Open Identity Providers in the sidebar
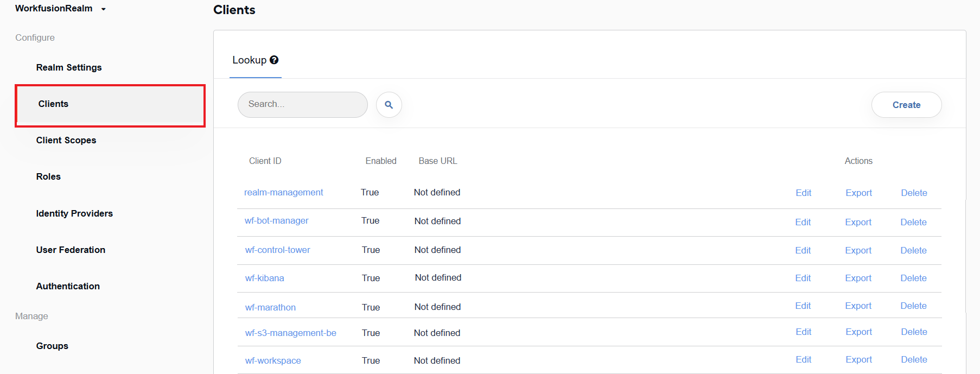Screen dimensions: 980x374 pyautogui.click(x=74, y=213)
